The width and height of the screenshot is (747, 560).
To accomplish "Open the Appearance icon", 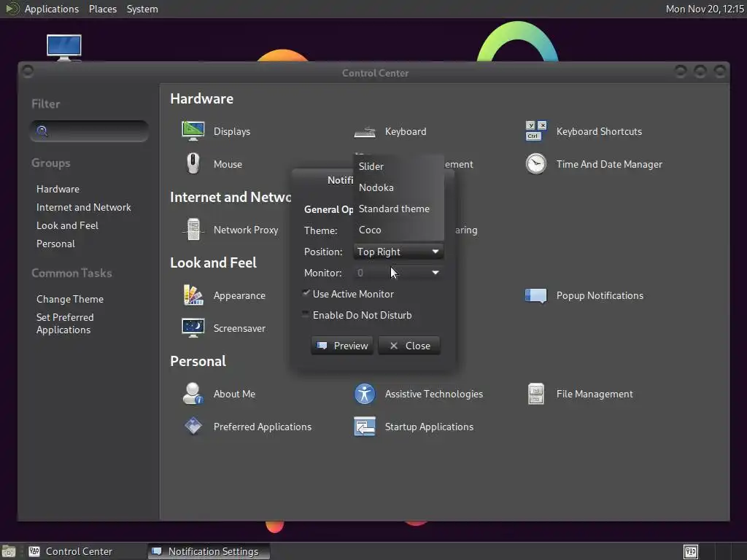I will tap(193, 295).
